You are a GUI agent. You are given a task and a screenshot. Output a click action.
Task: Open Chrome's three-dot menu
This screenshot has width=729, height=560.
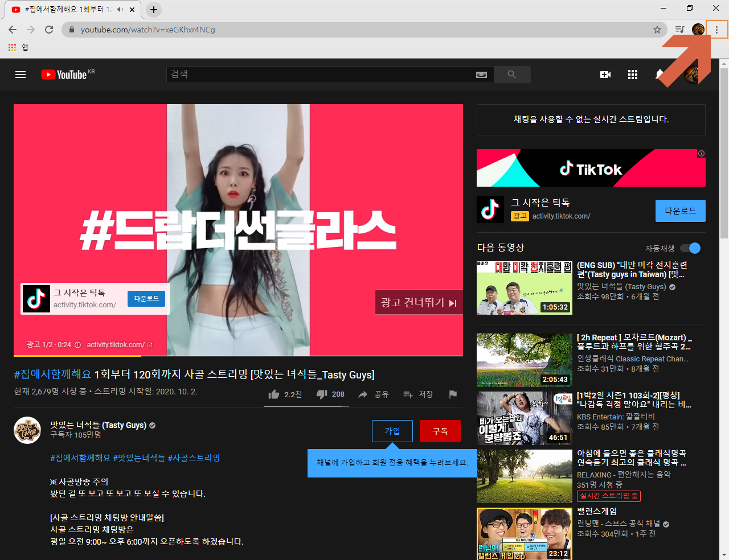tap(716, 30)
